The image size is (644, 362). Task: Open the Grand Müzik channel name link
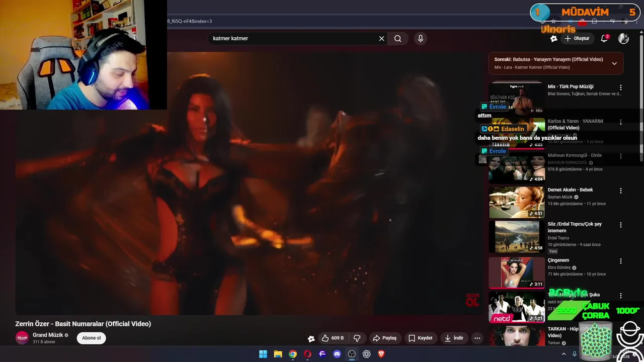point(48,335)
